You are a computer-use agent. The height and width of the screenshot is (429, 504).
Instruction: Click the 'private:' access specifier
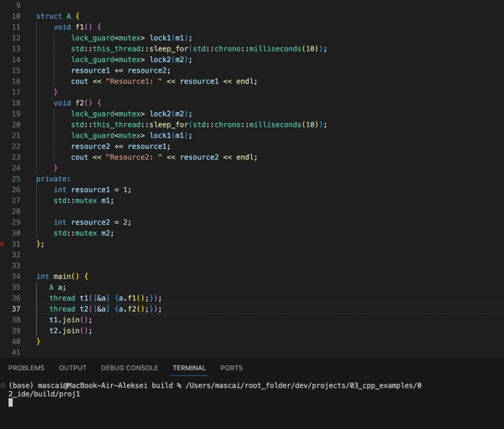pos(53,179)
